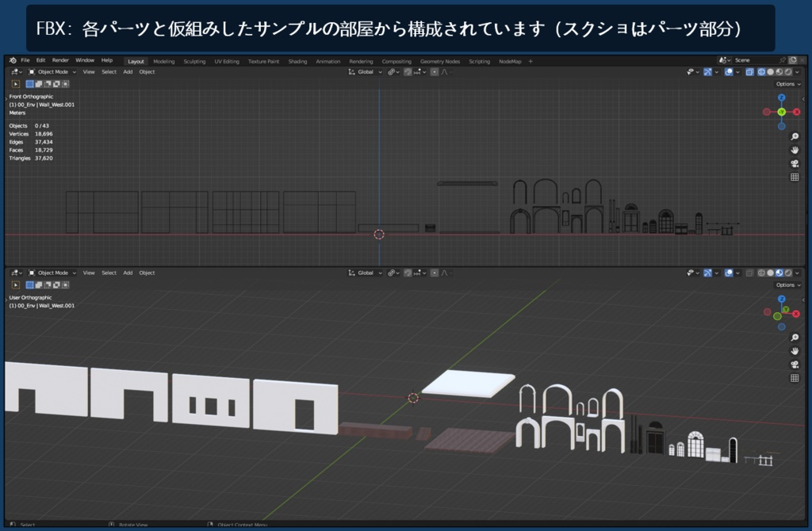Screen dimensions: 812x531
Task: Switch to the Shading workspace tab
Action: 297,62
